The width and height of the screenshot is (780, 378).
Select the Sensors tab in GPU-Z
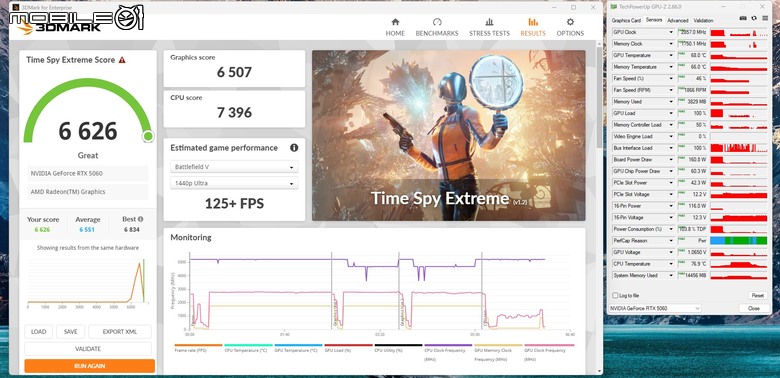pos(654,20)
